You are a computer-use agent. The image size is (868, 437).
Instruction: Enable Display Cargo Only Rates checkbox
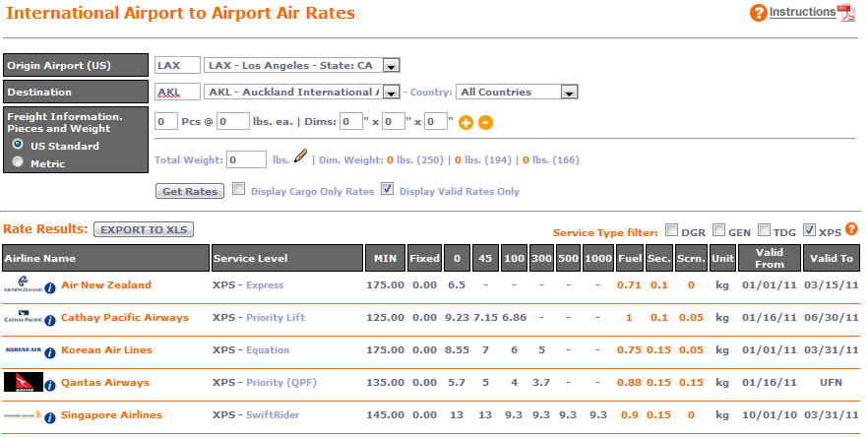[238, 189]
